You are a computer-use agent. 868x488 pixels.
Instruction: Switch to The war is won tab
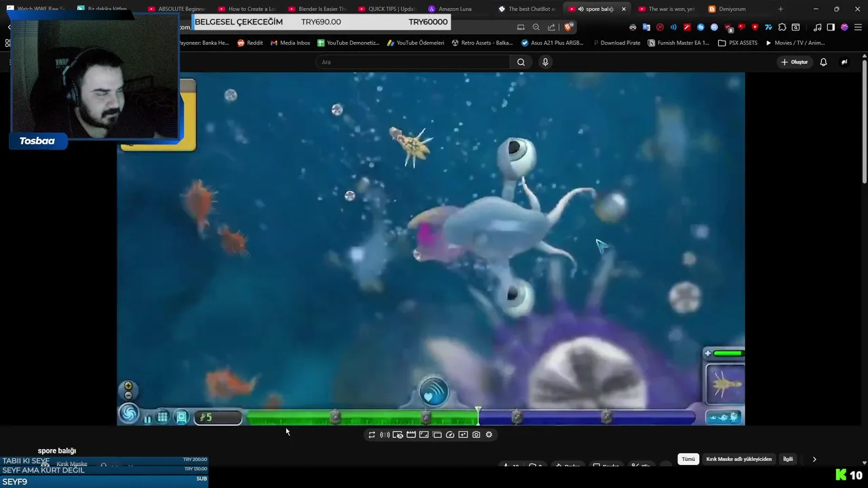(667, 9)
